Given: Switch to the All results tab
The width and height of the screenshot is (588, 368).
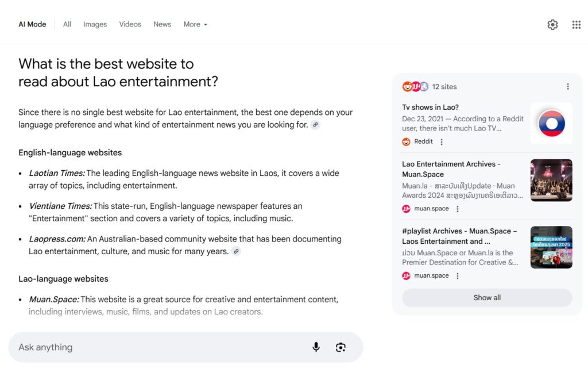Looking at the screenshot, I should [x=67, y=24].
